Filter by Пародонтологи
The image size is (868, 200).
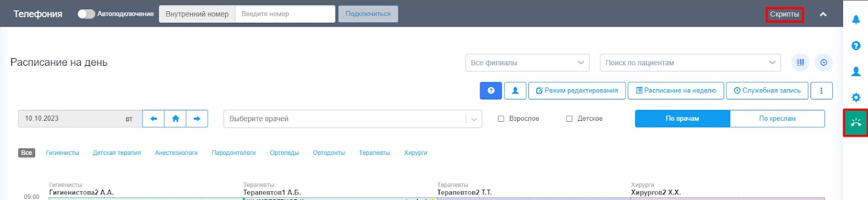point(234,153)
